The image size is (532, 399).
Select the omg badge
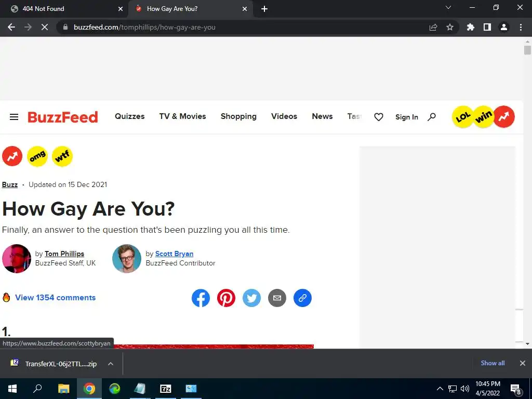click(37, 156)
